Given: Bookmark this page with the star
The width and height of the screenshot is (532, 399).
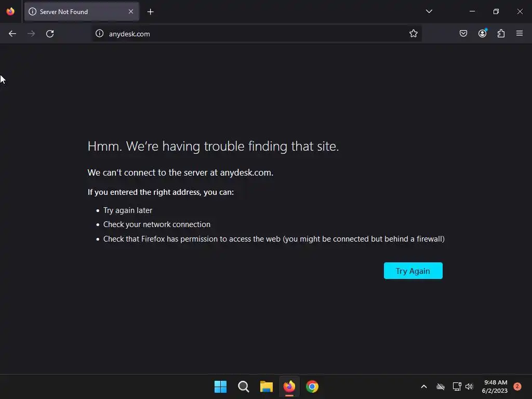Looking at the screenshot, I should point(413,34).
